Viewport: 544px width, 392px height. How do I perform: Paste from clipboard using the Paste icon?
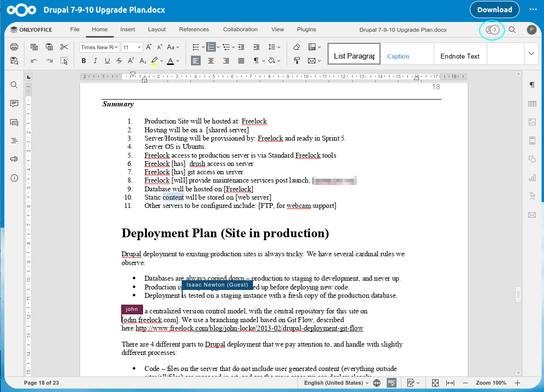(x=49, y=47)
